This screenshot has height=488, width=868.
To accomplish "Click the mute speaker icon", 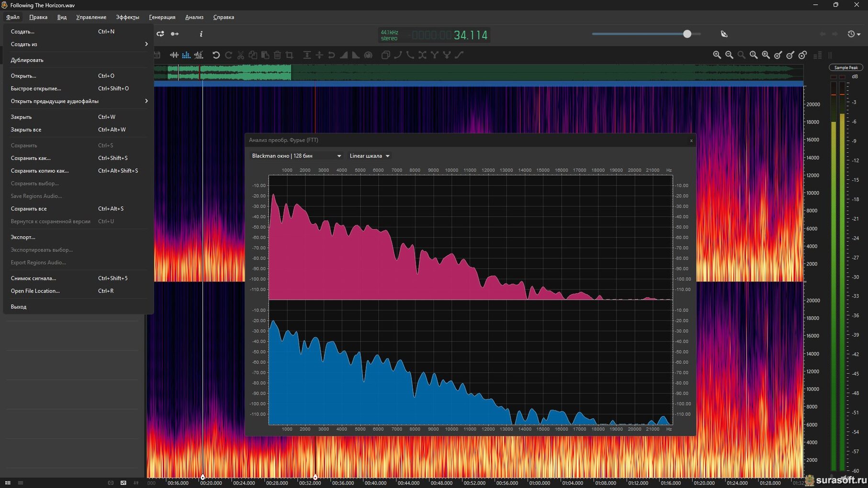I will point(724,34).
